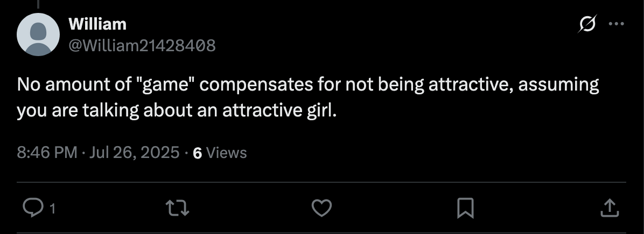Click the Grok explain-post icon
Viewport: 644px width, 234px height.
[x=587, y=24]
